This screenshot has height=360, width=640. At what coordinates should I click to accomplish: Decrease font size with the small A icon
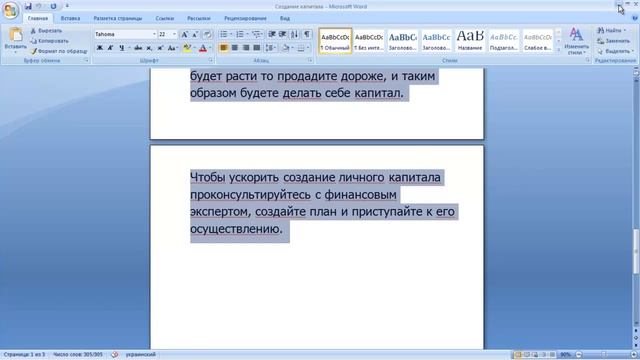tap(196, 34)
